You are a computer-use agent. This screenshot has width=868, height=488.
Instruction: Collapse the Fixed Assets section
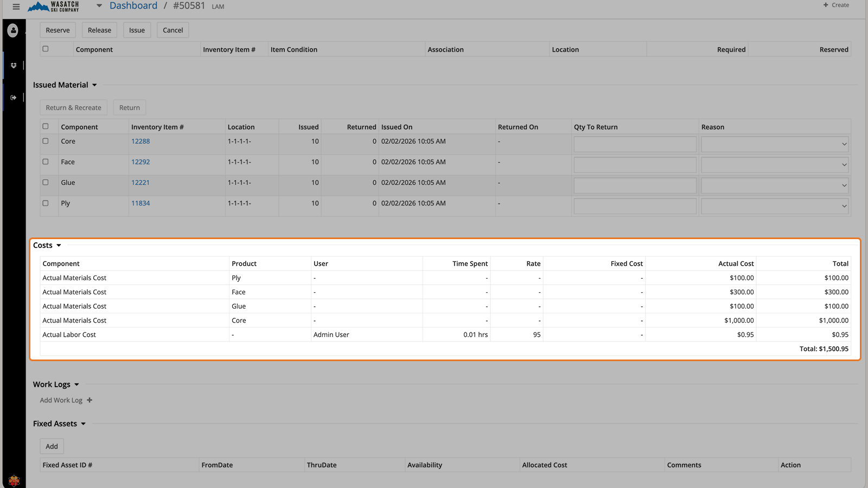click(x=84, y=423)
